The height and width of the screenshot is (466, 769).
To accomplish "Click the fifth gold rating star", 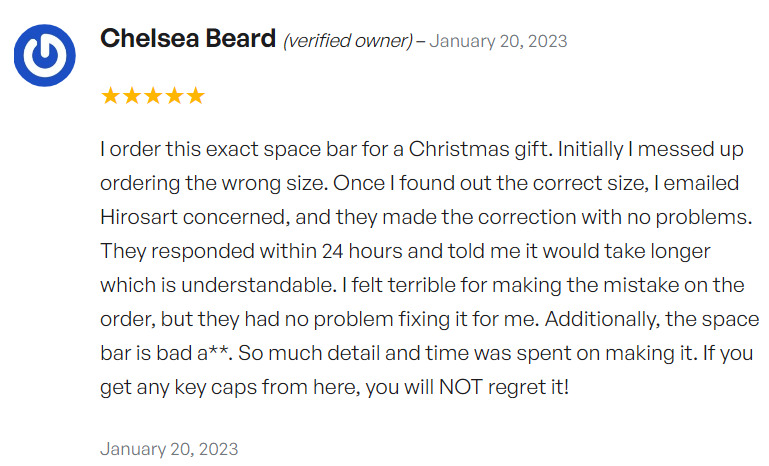I will [195, 96].
